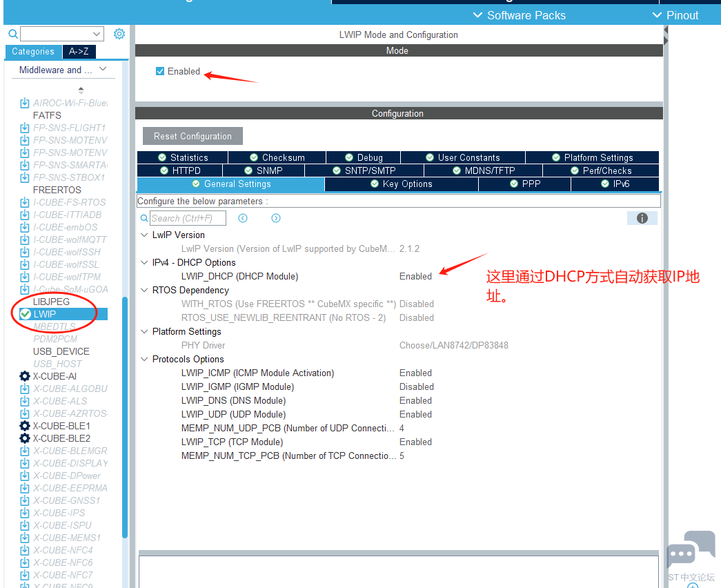Image resolution: width=721 pixels, height=588 pixels.
Task: Click the download icon next to FP-SNS-FLIGHT1
Action: click(24, 128)
